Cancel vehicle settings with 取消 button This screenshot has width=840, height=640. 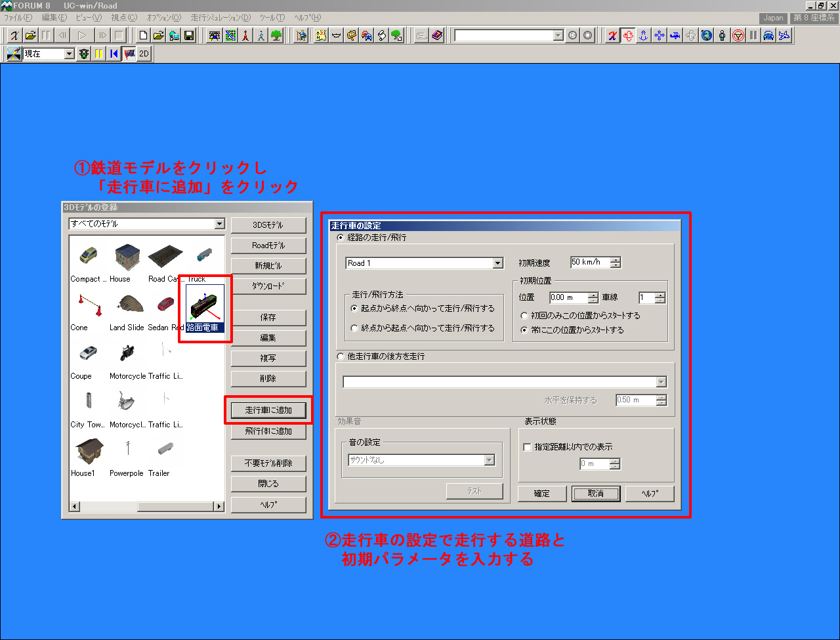(596, 494)
